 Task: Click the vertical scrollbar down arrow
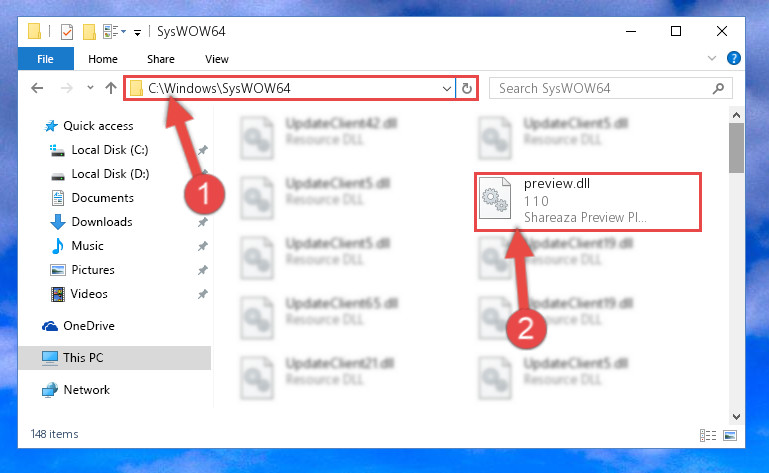click(x=736, y=416)
